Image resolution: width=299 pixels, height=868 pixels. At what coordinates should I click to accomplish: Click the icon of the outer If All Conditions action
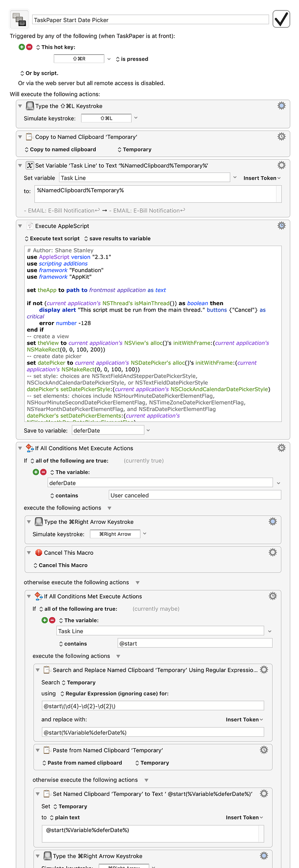(29, 448)
